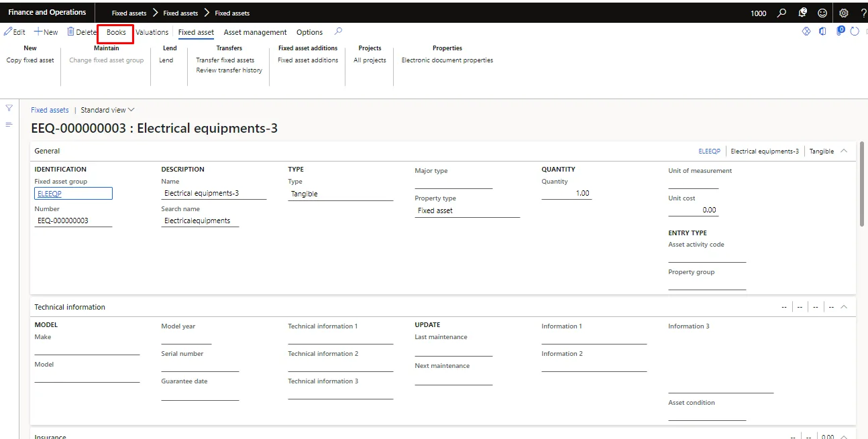Click the Model year field
Image resolution: width=868 pixels, height=439 pixels.
pos(186,338)
